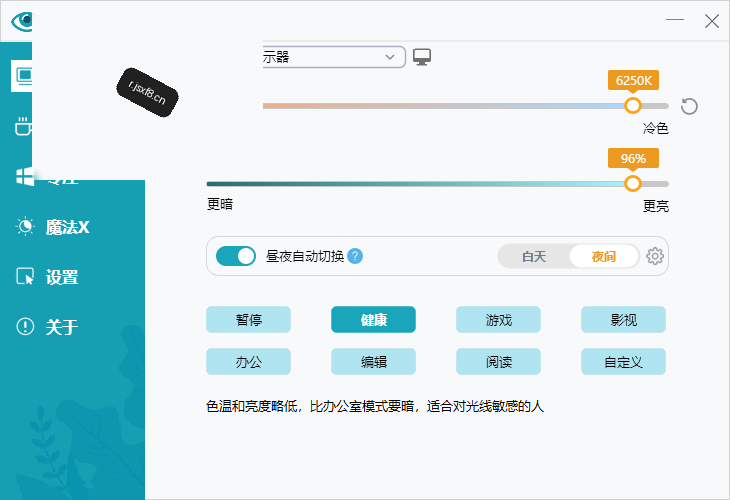Open the coffee cup rest reminder tab
The width and height of the screenshot is (730, 500).
[23, 126]
